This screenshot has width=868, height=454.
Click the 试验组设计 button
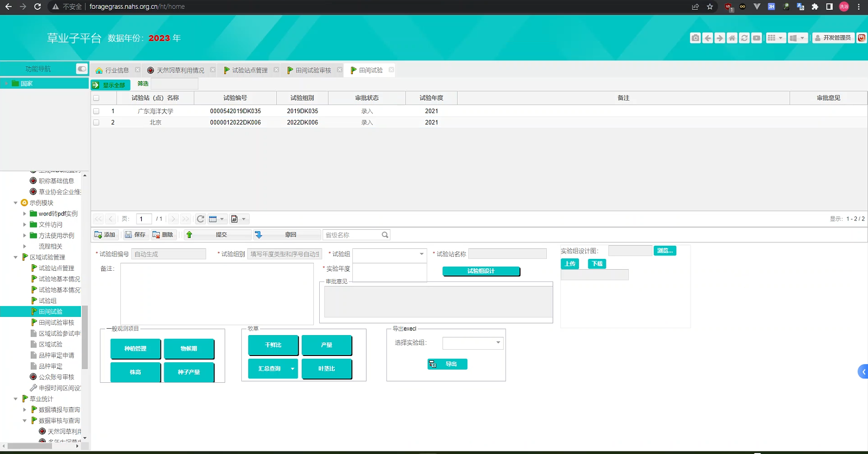click(481, 271)
